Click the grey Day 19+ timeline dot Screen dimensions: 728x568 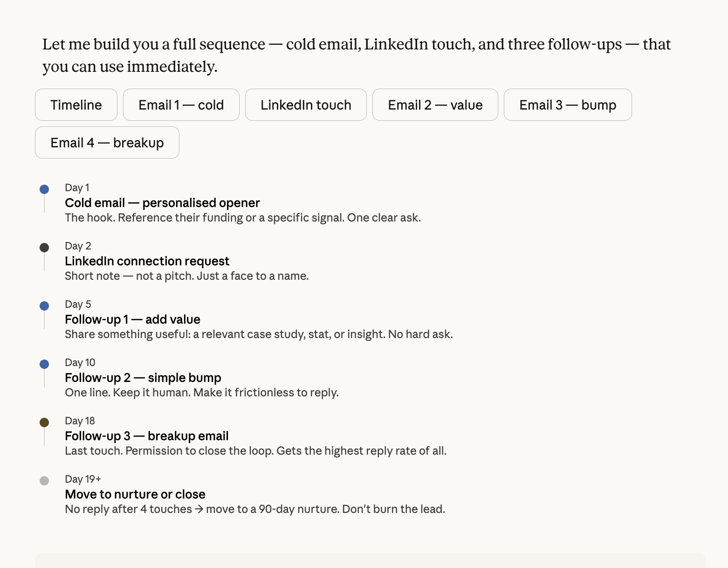click(44, 481)
